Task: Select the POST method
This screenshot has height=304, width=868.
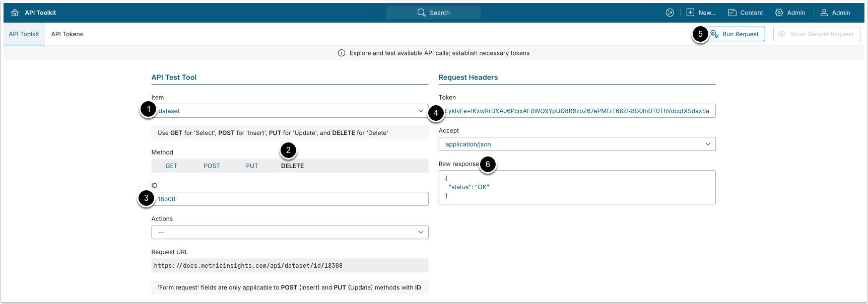Action: pyautogui.click(x=212, y=166)
